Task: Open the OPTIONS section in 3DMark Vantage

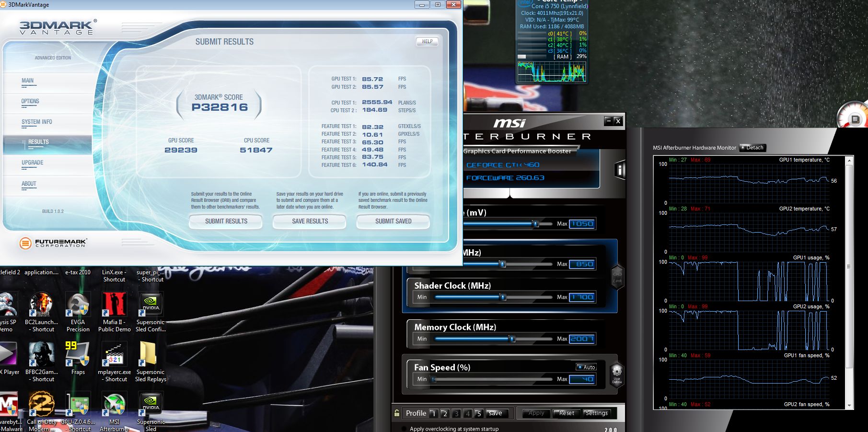Action: 30,101
